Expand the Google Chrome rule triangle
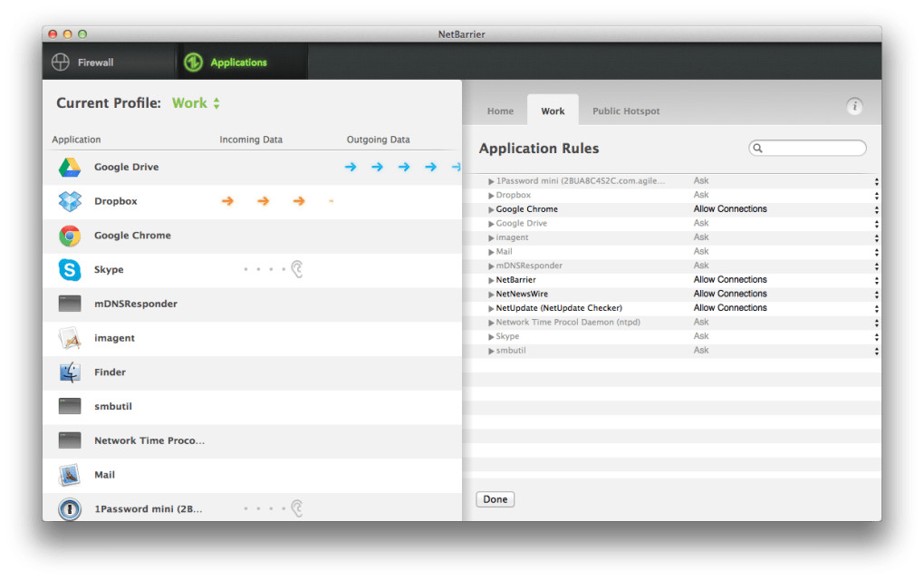Screen dimensions: 924x580 tap(491, 210)
